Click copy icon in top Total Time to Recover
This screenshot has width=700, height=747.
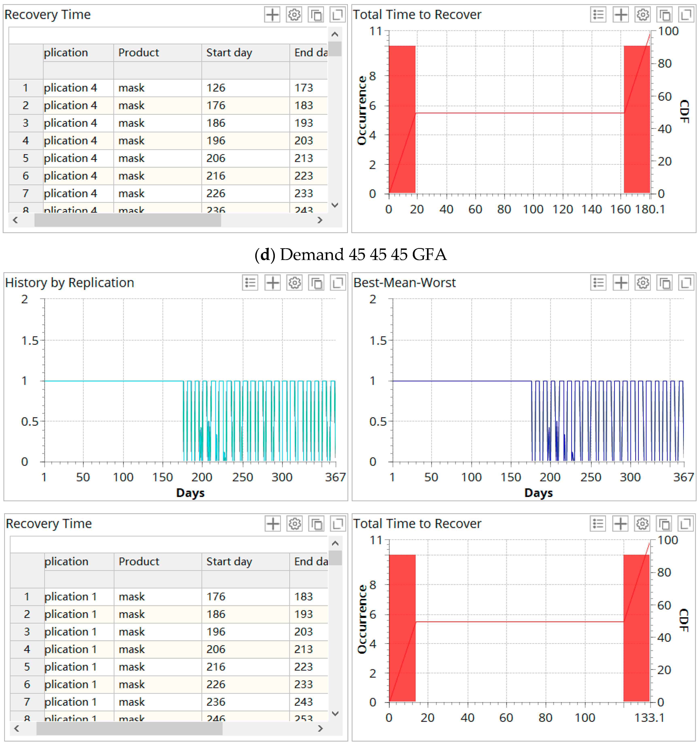pos(664,15)
